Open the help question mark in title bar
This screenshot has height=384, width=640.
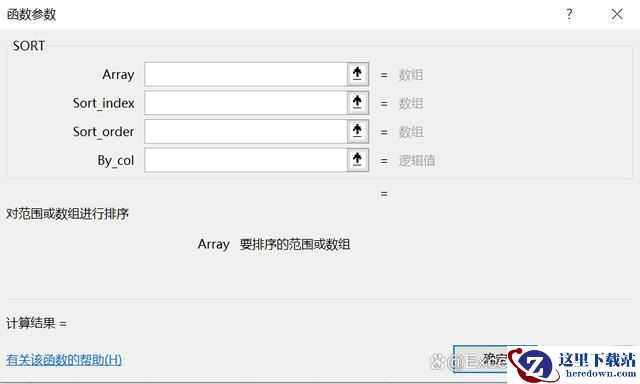(x=569, y=14)
